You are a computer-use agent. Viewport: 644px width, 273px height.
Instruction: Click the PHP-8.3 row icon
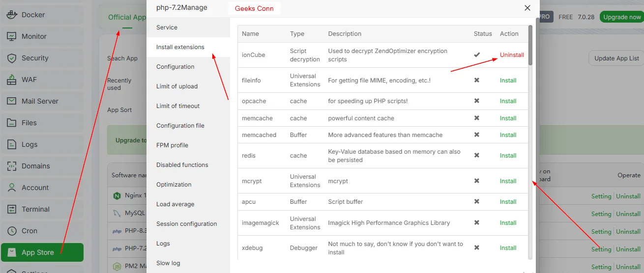117,231
